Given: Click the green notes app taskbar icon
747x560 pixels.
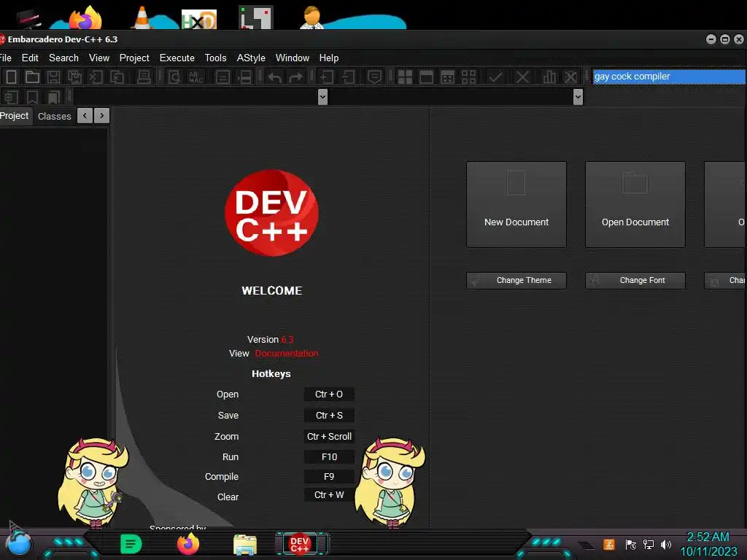Looking at the screenshot, I should [x=131, y=544].
